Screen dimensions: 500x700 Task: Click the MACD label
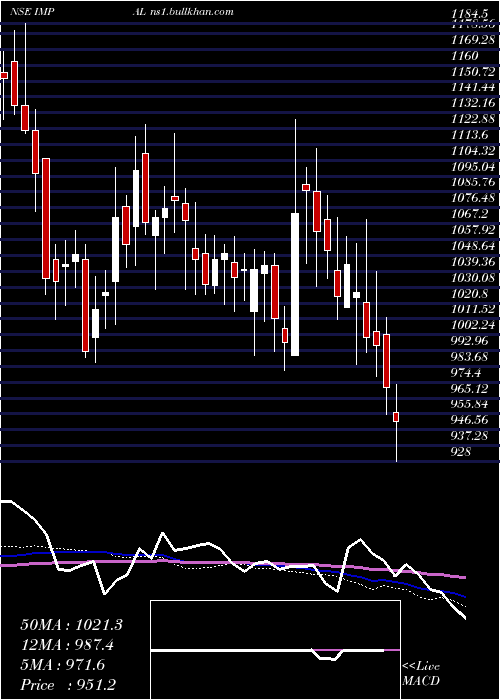pyautogui.click(x=421, y=681)
